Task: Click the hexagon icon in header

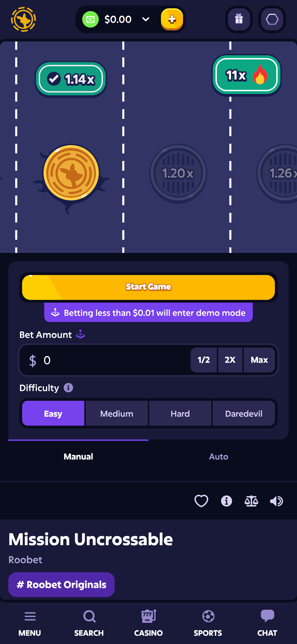Action: 272,19
